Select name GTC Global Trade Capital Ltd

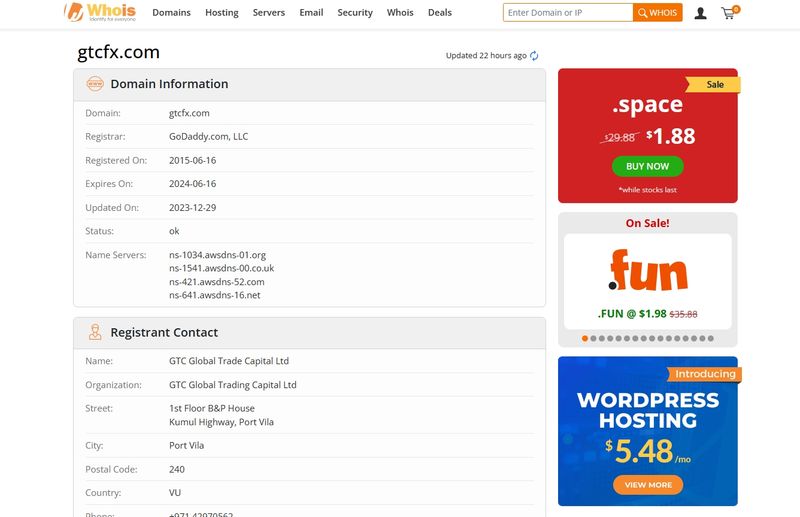[x=229, y=361]
